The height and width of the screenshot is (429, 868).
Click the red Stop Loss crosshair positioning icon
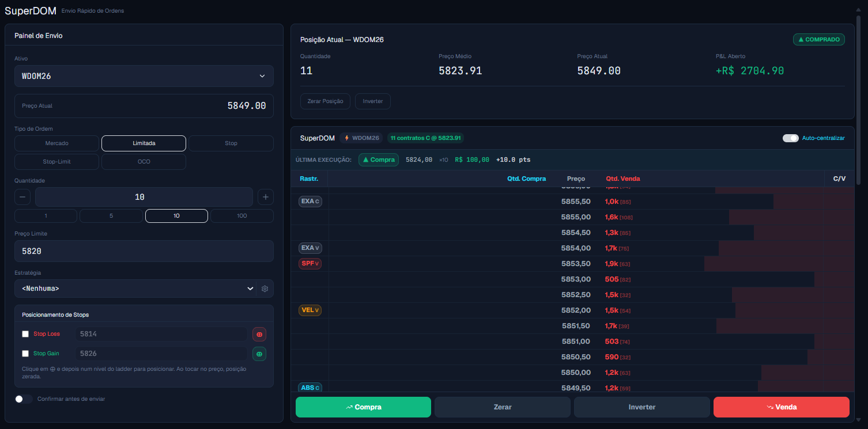click(x=259, y=334)
